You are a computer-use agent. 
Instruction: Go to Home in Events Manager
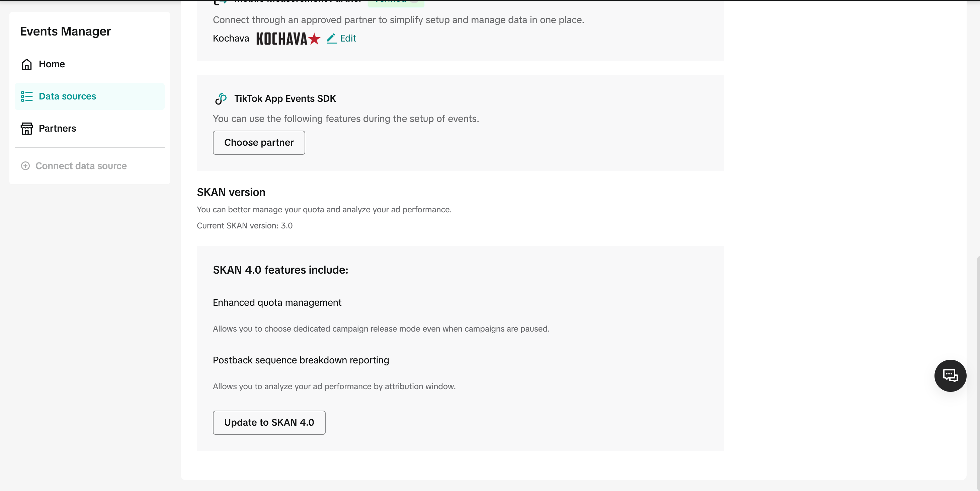click(89, 64)
